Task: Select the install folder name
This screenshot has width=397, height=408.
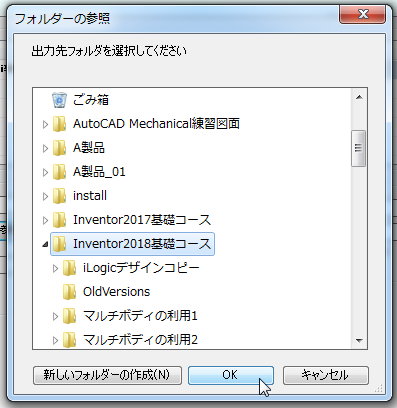Action: click(90, 196)
